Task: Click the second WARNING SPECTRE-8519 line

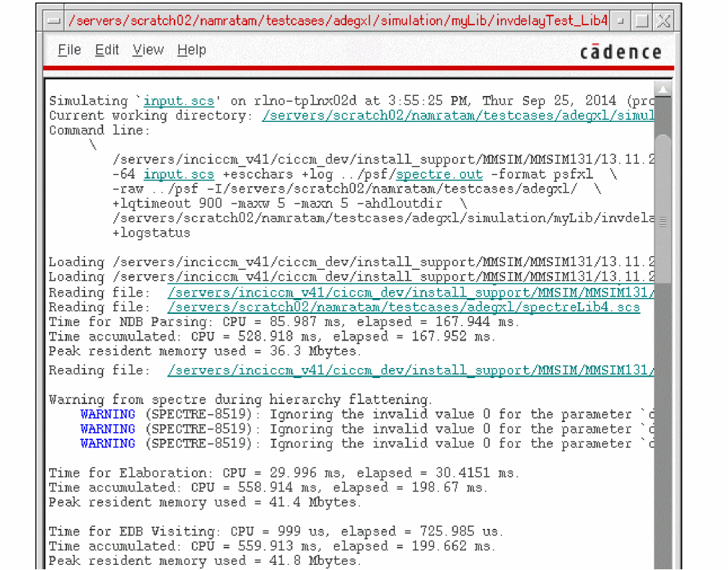Action: pyautogui.click(x=367, y=429)
